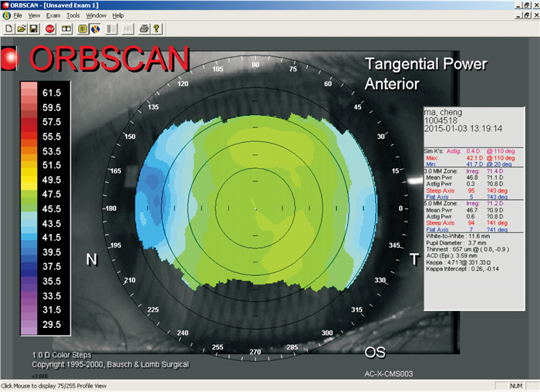Click Sim K's Min '41.7 D' value

474,164
